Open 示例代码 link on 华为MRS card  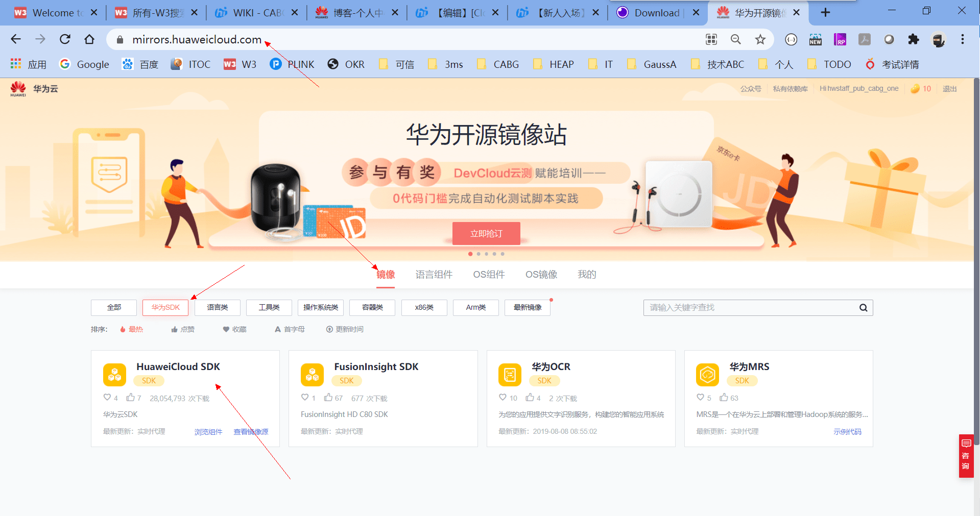847,432
